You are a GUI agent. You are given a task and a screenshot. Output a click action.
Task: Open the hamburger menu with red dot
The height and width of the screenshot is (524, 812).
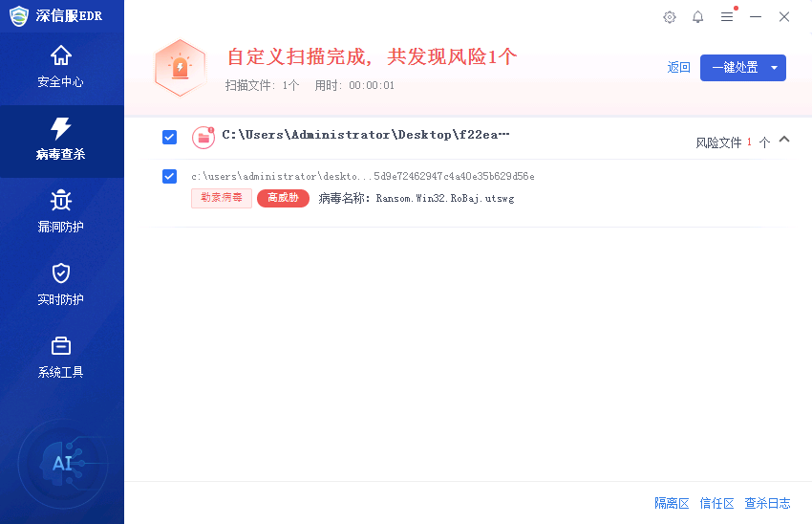(x=727, y=17)
